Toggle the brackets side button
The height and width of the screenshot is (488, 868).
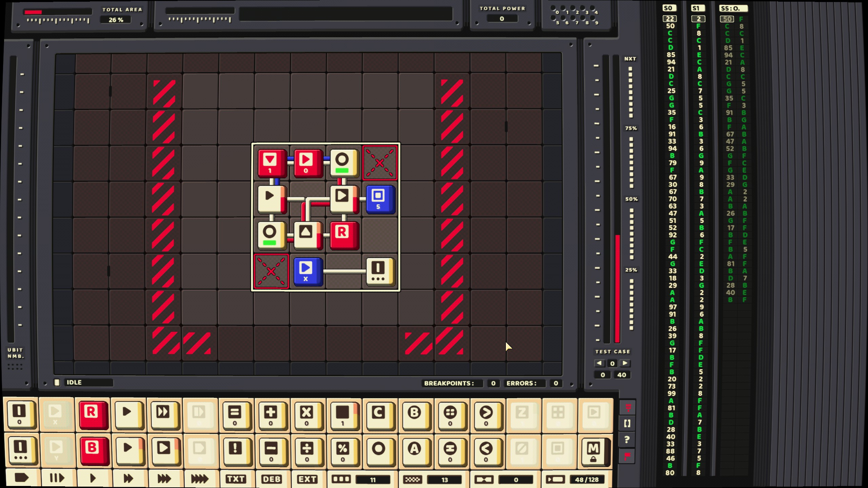click(627, 423)
